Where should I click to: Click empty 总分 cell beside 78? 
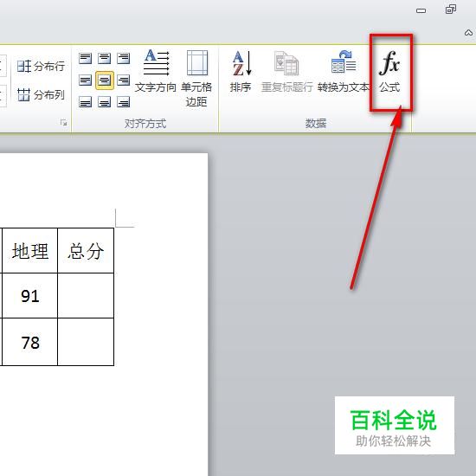86,342
